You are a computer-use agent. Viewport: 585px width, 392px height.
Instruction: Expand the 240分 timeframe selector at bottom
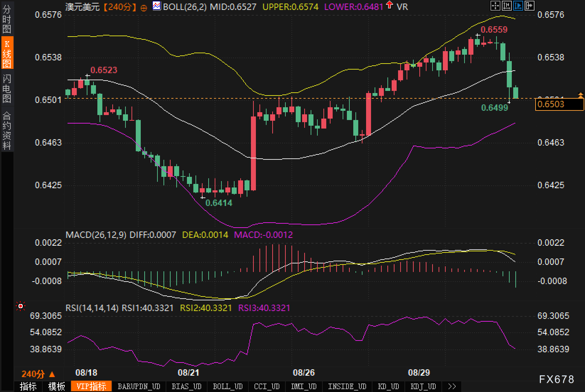click(38, 374)
